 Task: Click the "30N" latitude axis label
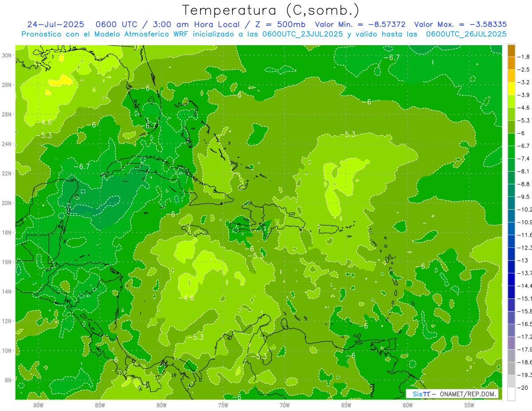coord(7,55)
